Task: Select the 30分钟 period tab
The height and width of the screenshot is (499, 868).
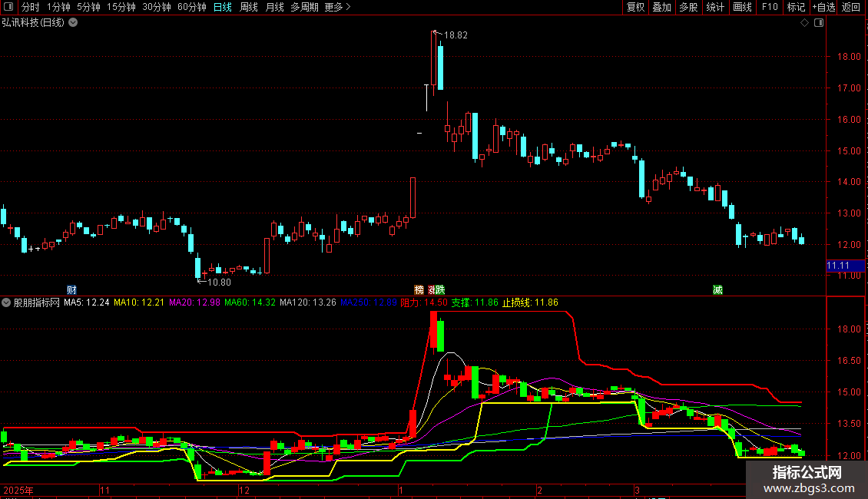Action: [x=157, y=7]
